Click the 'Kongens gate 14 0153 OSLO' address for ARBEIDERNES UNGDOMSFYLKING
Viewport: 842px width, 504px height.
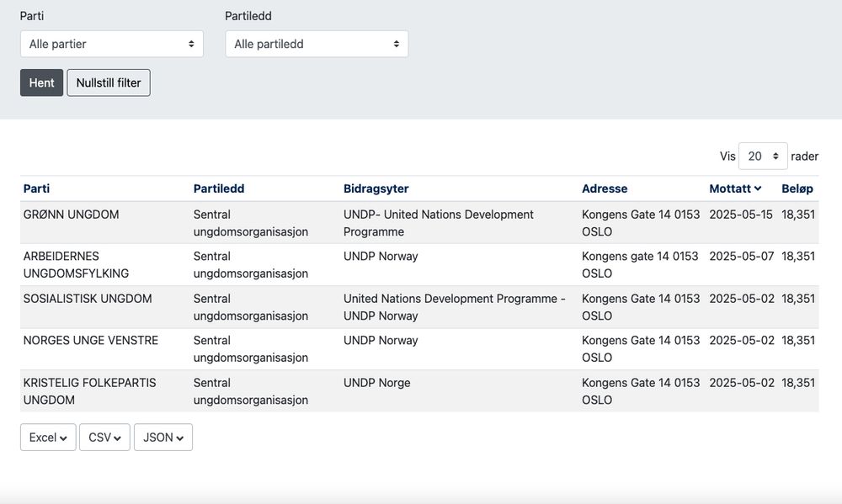640,264
